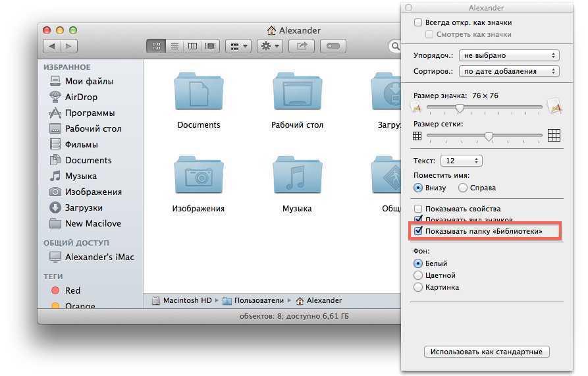Click the small icon size preview

(416, 107)
